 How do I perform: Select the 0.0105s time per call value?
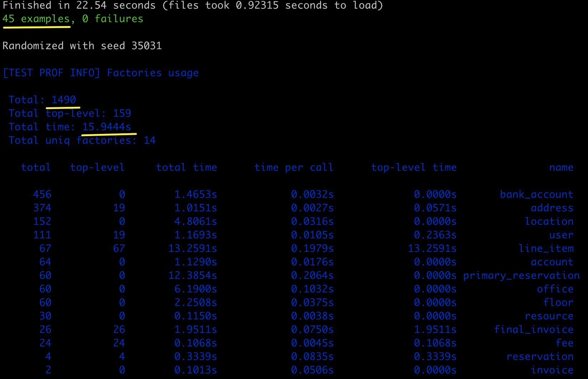click(x=312, y=235)
